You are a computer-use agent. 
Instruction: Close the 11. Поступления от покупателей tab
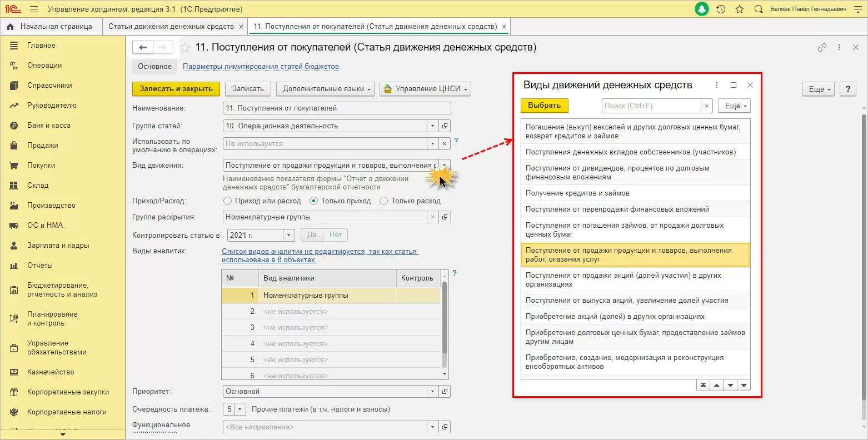tap(504, 27)
